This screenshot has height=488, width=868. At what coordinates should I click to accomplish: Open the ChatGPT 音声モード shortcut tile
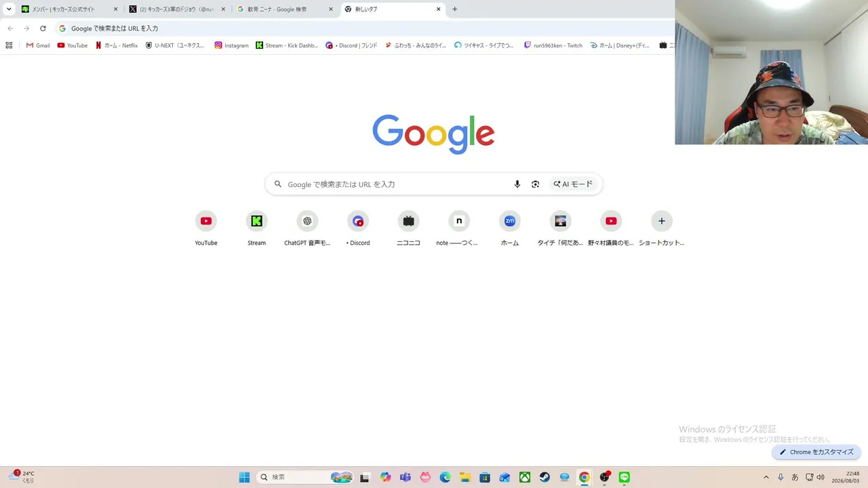pos(307,228)
